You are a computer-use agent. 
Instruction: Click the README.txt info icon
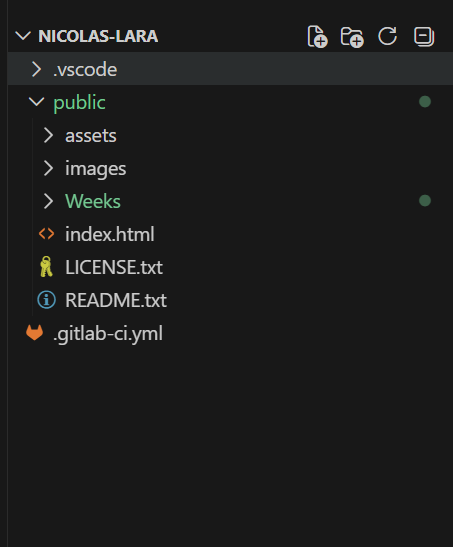46,300
